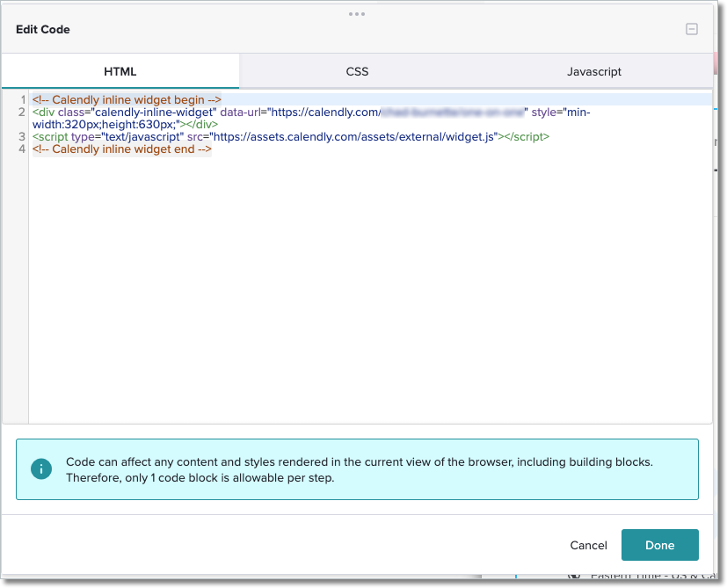Screen dimensions: 727x588
Task: Click line number 2 in gutter
Action: [22, 113]
